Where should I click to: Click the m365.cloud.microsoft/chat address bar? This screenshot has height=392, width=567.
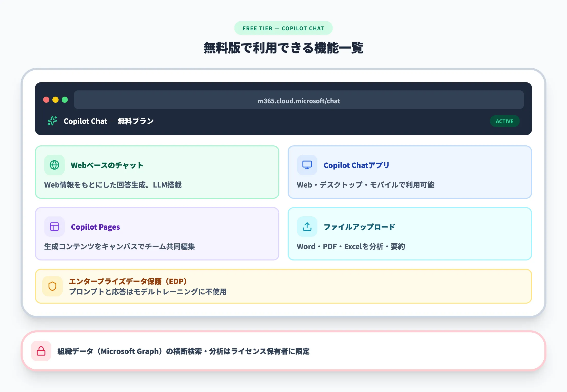[x=299, y=100]
